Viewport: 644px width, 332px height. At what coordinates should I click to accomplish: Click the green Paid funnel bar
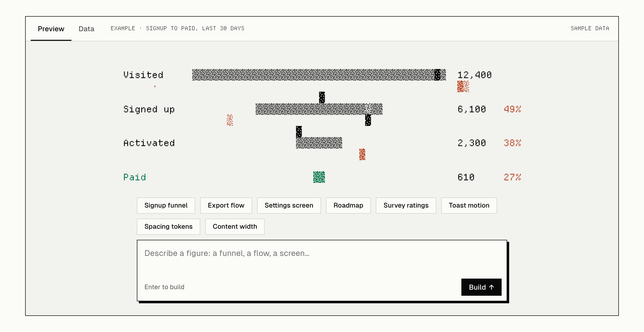319,177
